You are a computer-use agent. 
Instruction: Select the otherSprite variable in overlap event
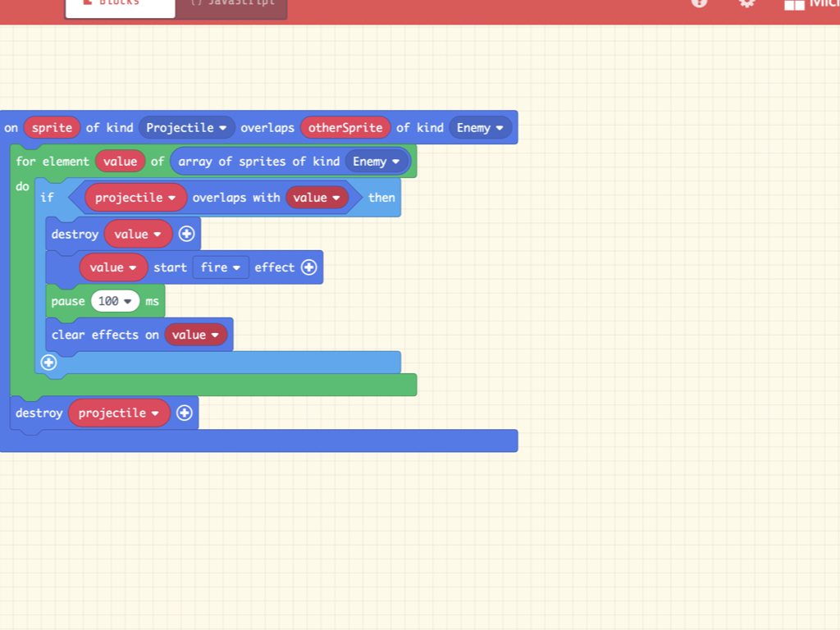(x=345, y=127)
